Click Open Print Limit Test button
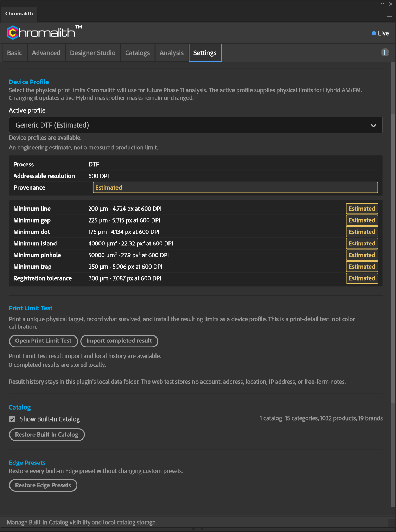 point(43,341)
